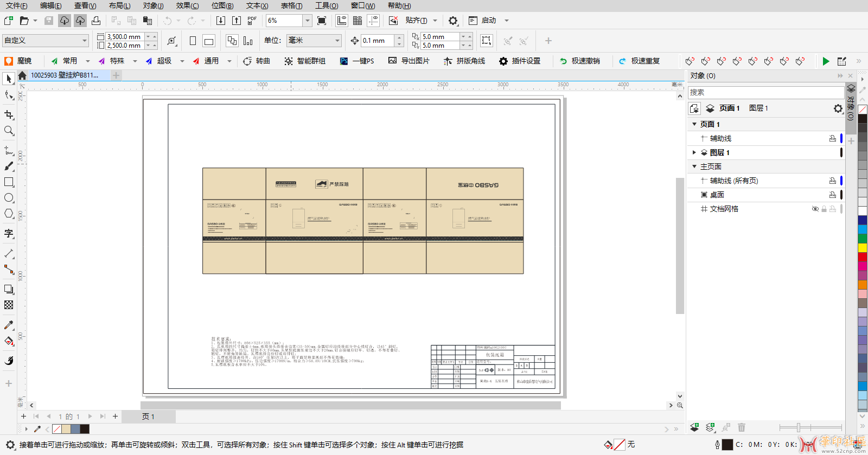Open the 毫米 units dropdown

coord(337,41)
